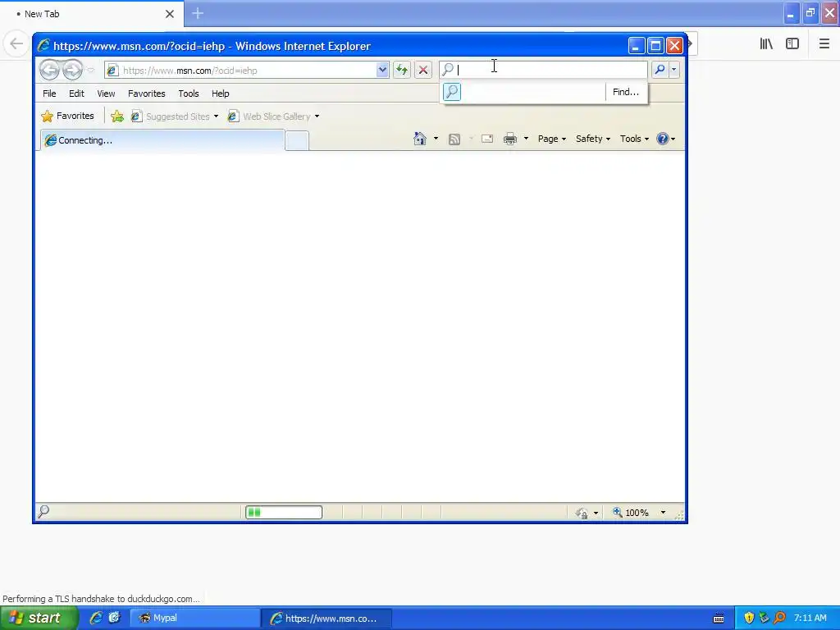This screenshot has height=630, width=840.
Task: Open the Tools menu in menu bar
Action: tap(189, 94)
